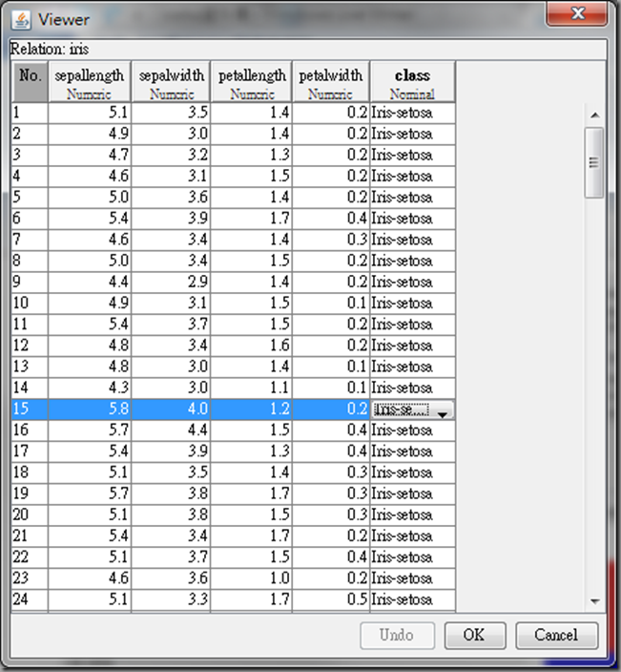621x672 pixels.
Task: Click petalwidth value 0.3 in row 7
Action: [331, 240]
